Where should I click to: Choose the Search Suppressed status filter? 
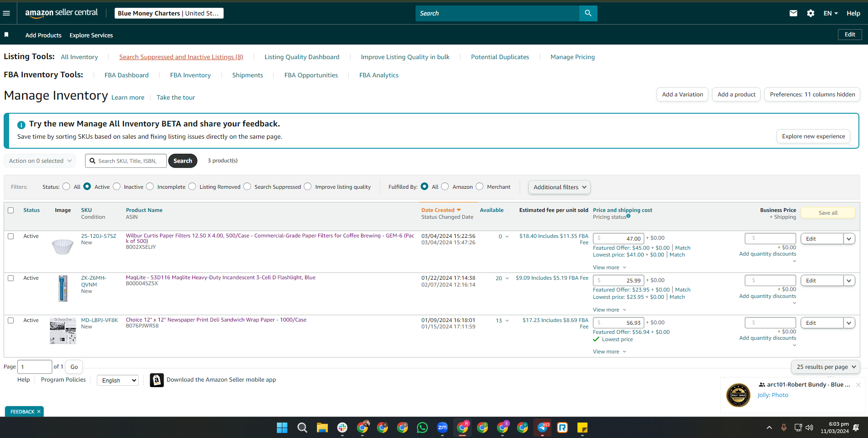pos(247,186)
